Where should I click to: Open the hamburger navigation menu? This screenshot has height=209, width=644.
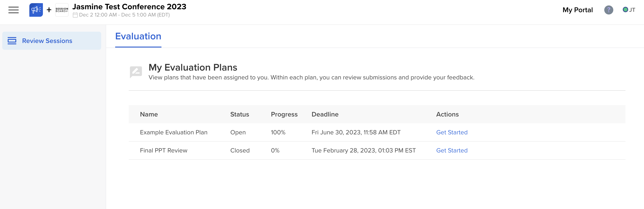(x=14, y=10)
